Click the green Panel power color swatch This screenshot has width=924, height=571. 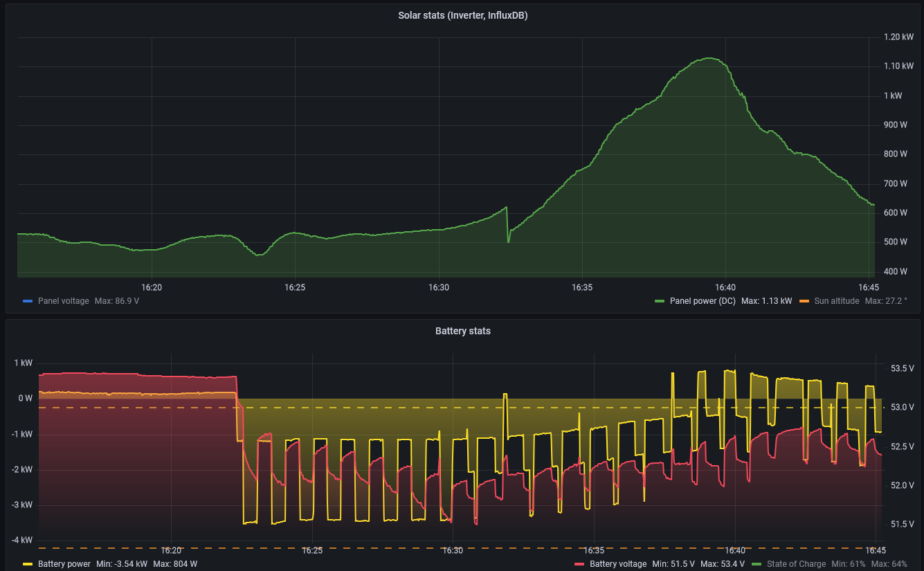click(659, 302)
